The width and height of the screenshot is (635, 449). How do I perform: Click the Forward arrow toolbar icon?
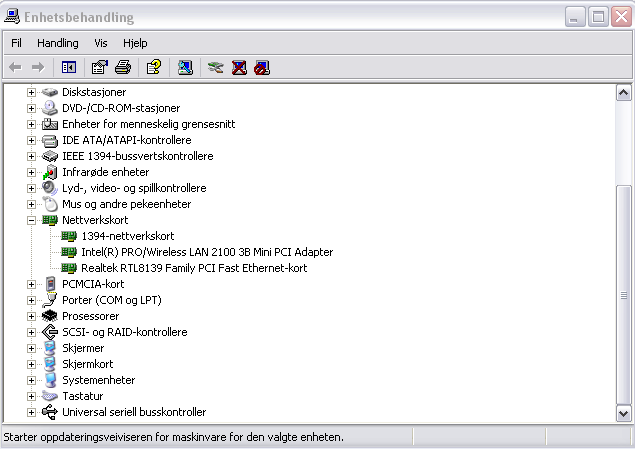(x=38, y=67)
